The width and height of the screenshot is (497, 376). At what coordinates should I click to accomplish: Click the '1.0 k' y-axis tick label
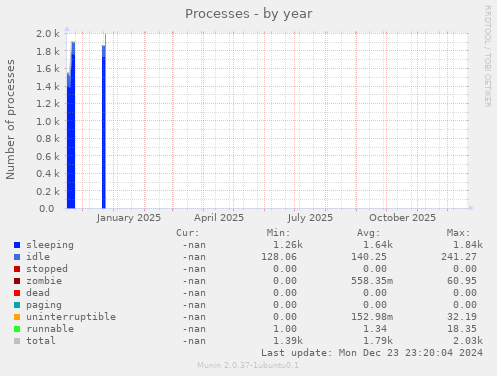48,121
